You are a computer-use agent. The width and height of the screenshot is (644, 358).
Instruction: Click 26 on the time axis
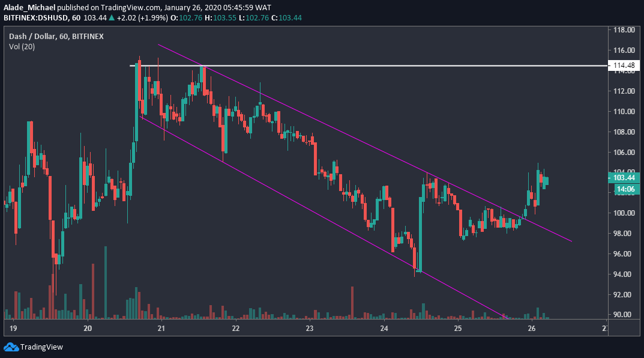(x=532, y=329)
